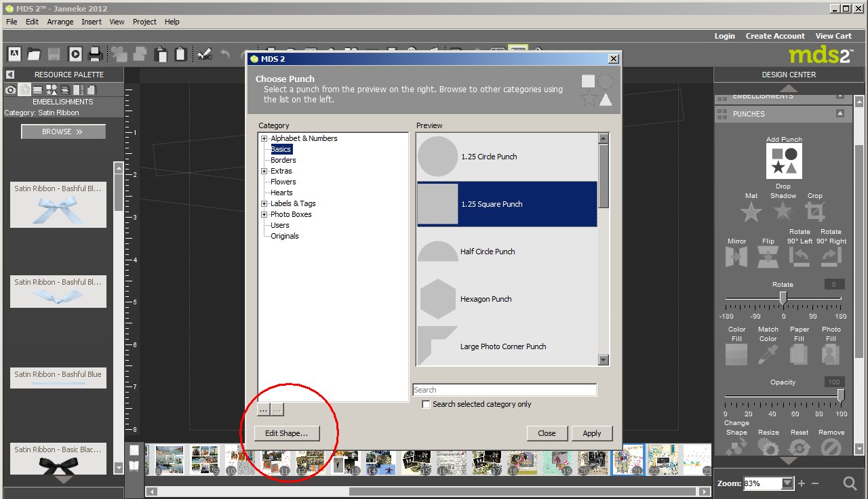Select the 1.25 Circle Punch
This screenshot has width=868, height=499.
(507, 157)
